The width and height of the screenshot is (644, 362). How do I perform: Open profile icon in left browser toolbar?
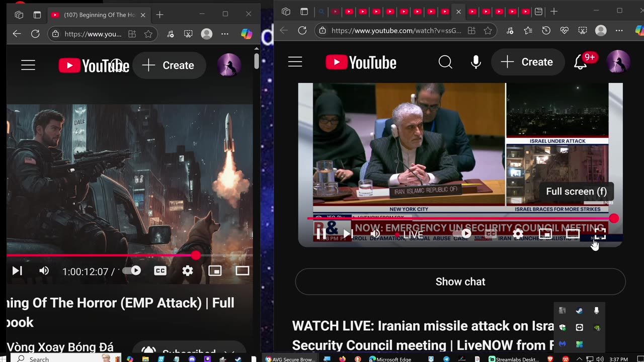click(x=207, y=34)
